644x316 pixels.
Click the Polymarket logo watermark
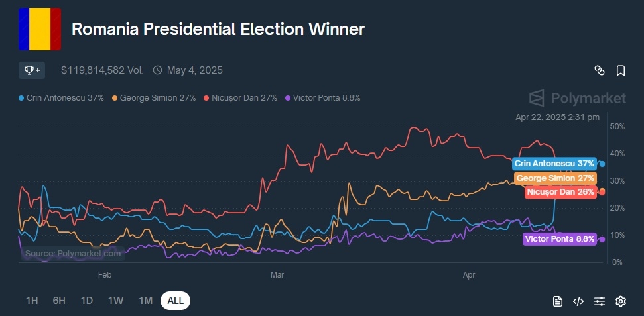[577, 98]
